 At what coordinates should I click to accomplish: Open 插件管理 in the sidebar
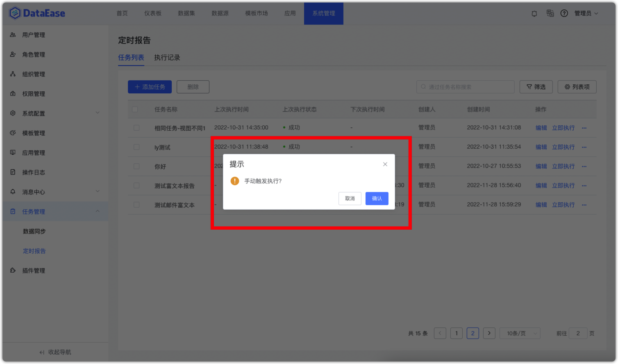[34, 270]
